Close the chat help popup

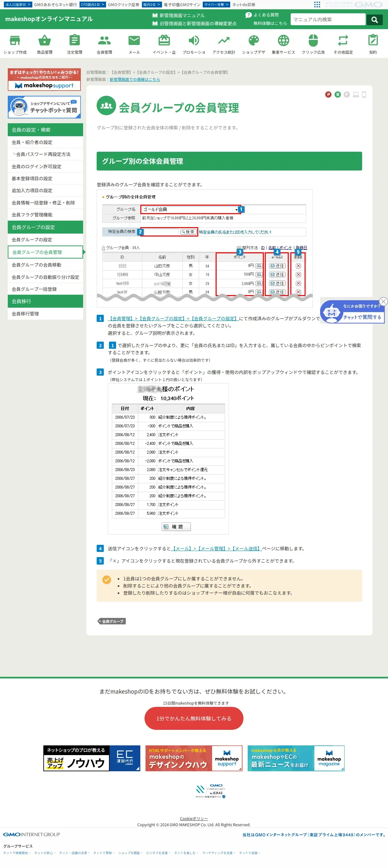pyautogui.click(x=383, y=302)
